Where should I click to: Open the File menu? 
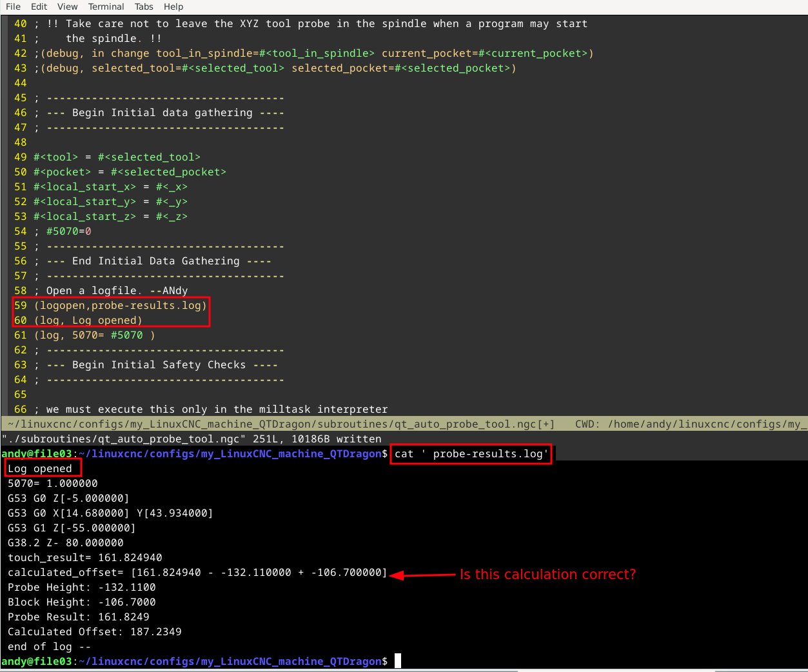tap(13, 6)
